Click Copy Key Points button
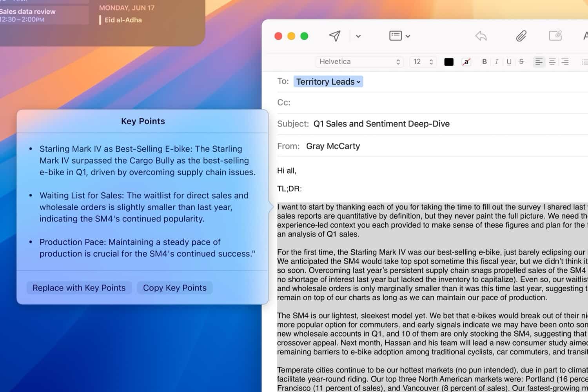The image size is (588, 392). (x=175, y=288)
